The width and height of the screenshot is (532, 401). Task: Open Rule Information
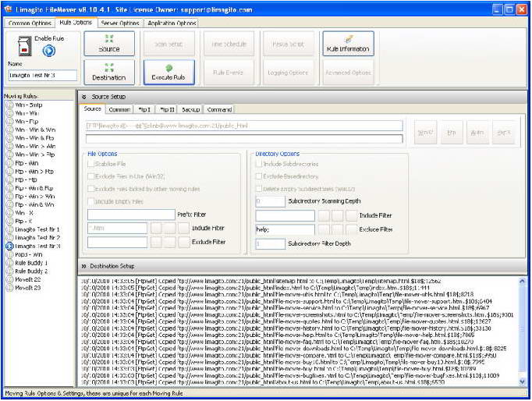(x=348, y=44)
